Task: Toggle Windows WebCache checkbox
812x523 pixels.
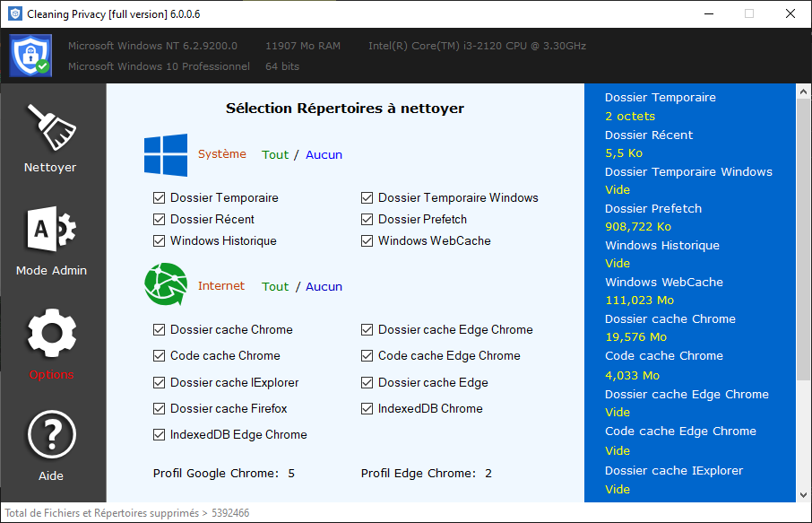Action: point(367,241)
